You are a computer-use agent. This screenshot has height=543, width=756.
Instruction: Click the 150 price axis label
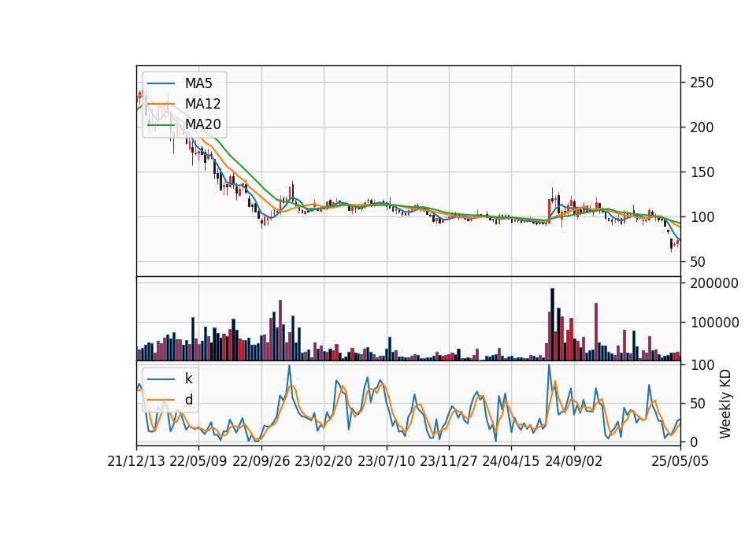pyautogui.click(x=702, y=172)
